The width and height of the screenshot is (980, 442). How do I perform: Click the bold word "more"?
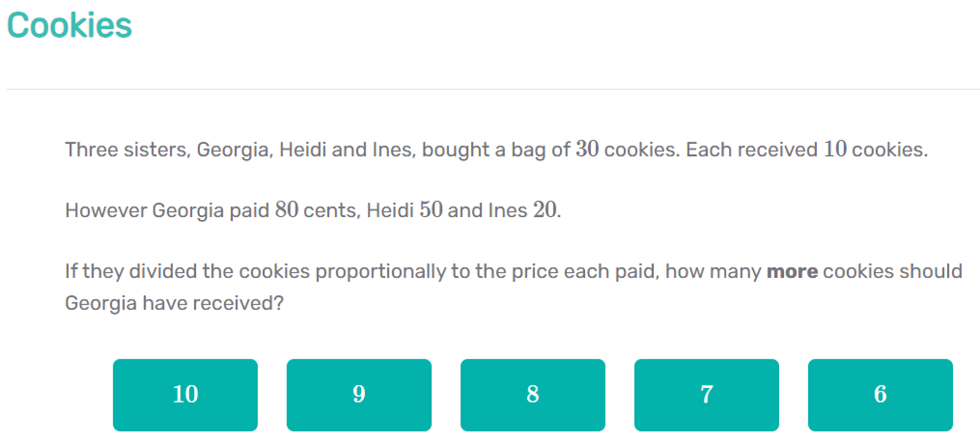(792, 271)
